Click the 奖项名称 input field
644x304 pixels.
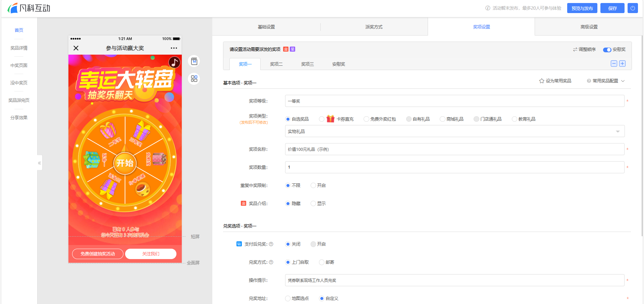pyautogui.click(x=454, y=149)
